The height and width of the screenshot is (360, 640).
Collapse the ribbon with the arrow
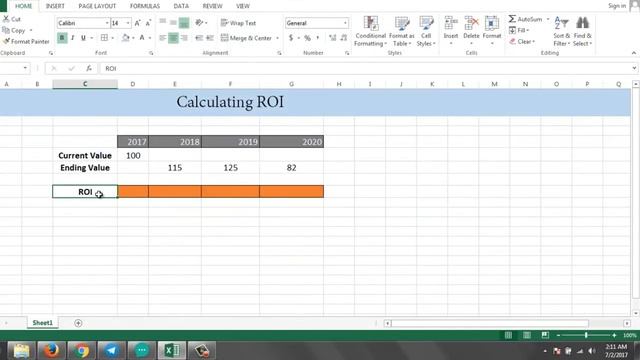633,53
